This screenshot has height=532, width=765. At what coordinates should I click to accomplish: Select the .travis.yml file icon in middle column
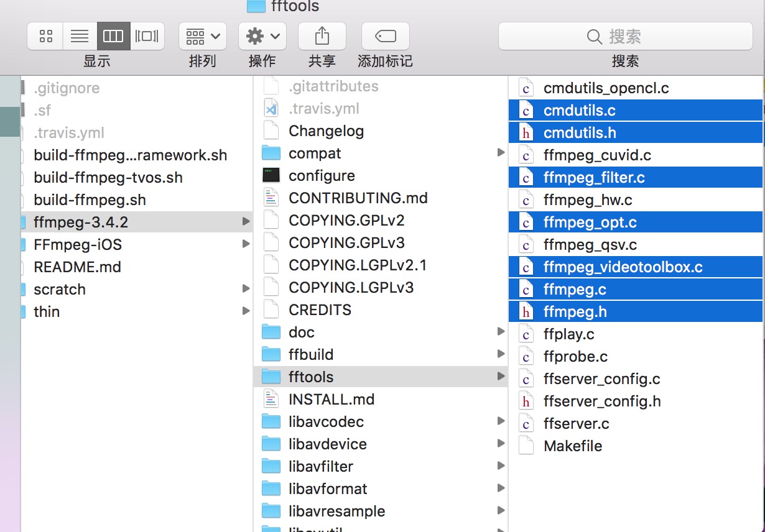click(271, 108)
